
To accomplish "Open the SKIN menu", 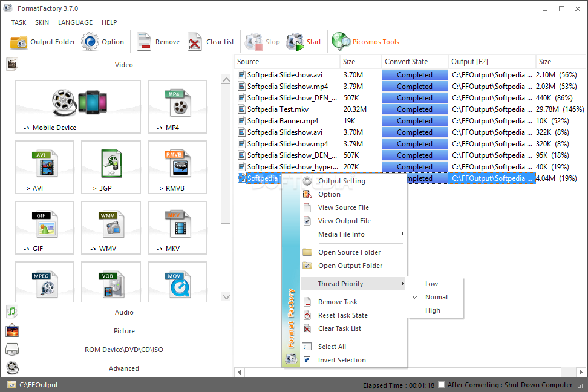I will pos(42,22).
